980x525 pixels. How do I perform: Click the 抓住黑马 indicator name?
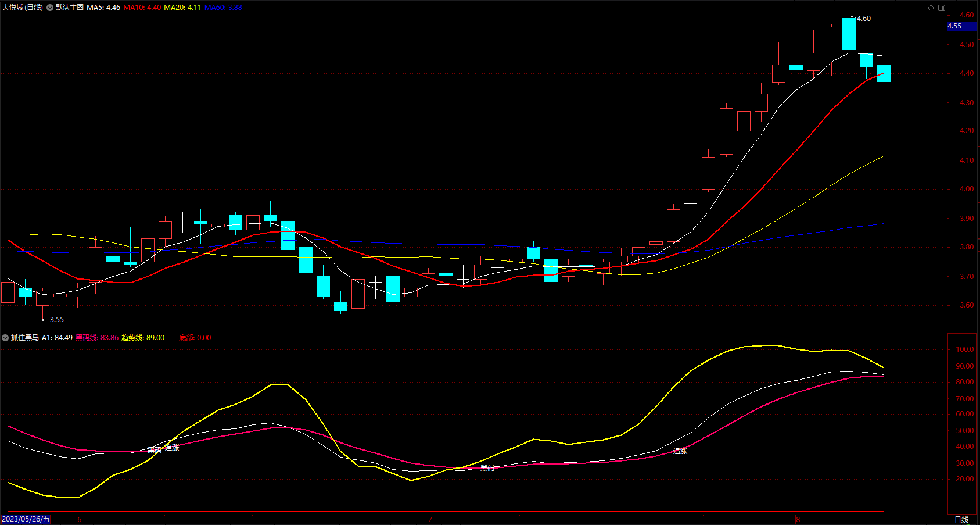pyautogui.click(x=25, y=338)
